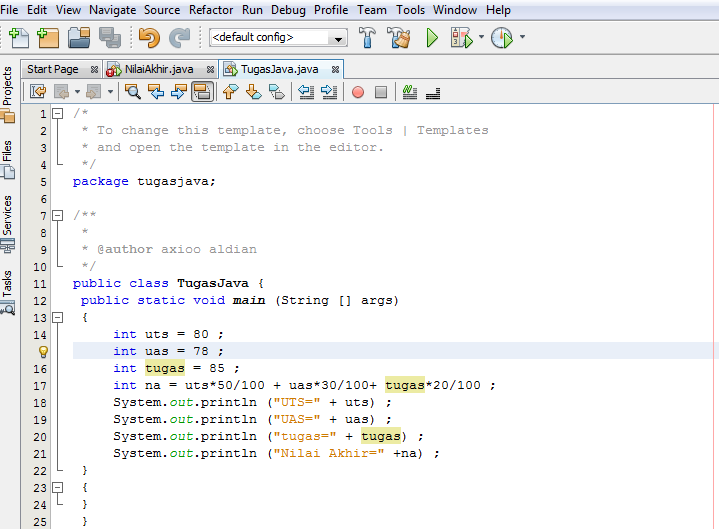
Task: Click the light bulb hint at line 15
Action: 43,352
